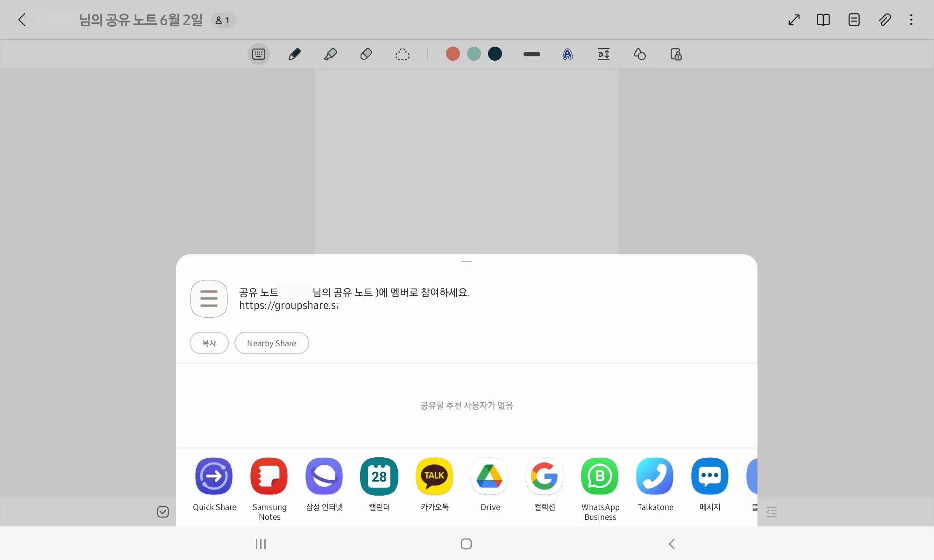Switch to keyboard text input mode
Screen dimensions: 934x560
point(258,54)
